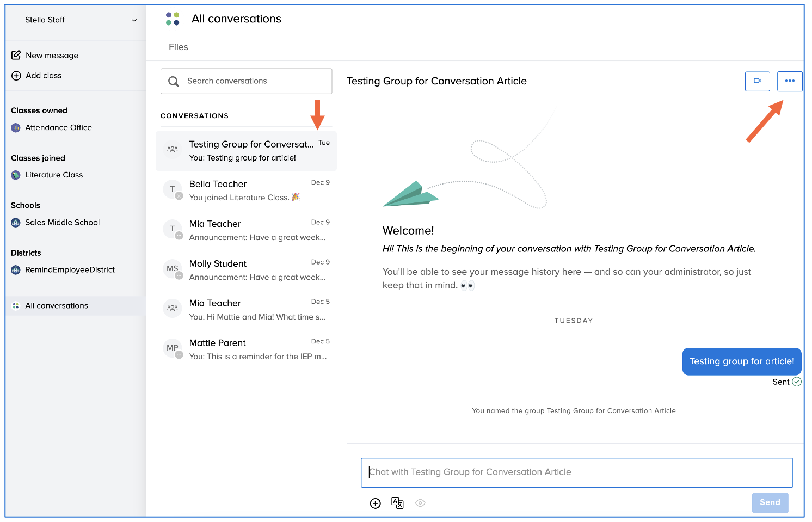Open the three-dot more options menu
This screenshot has height=522, width=812.
[789, 81]
